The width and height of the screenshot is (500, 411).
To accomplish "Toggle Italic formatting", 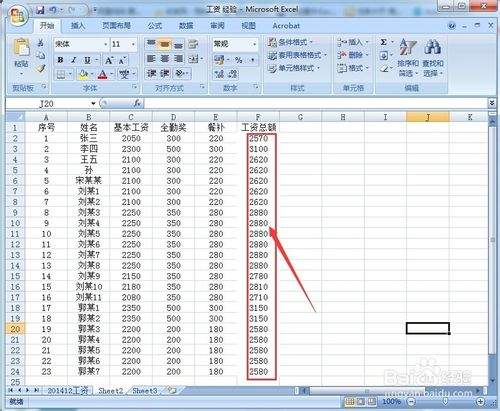I will pyautogui.click(x=73, y=60).
